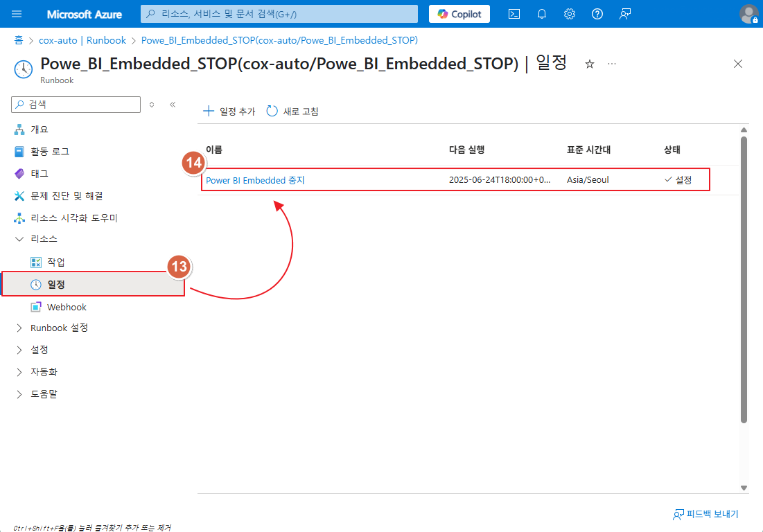Click the Microsoft Azure logo text
Screen dimensions: 763x532
(84, 15)
